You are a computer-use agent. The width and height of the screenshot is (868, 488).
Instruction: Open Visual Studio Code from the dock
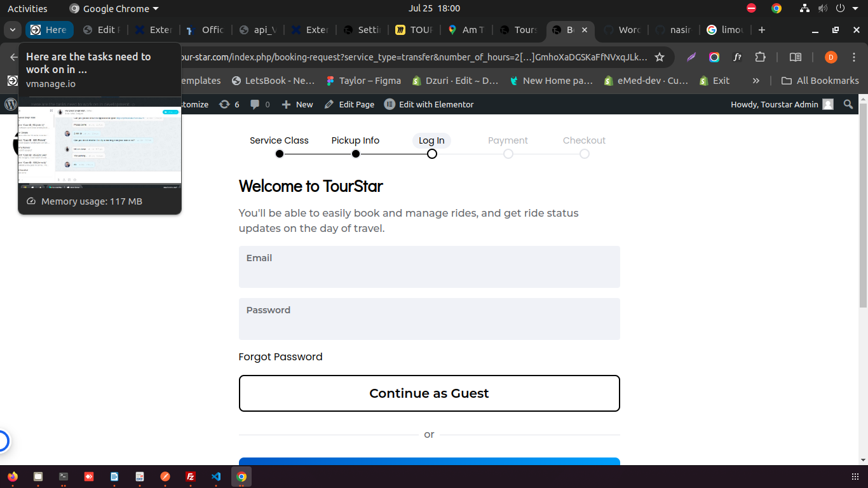pos(216,477)
